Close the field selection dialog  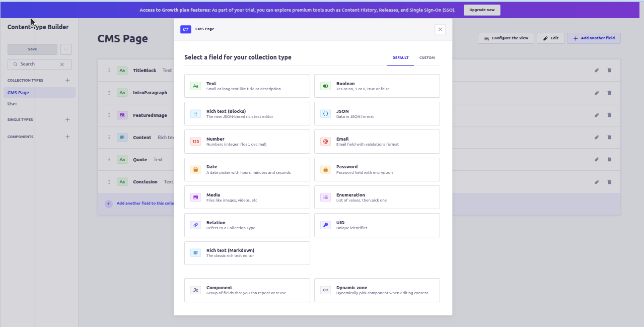(440, 30)
